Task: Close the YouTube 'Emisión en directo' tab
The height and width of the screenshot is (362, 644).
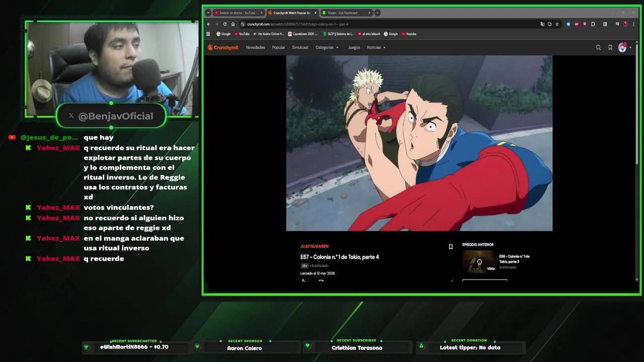Action: [261, 13]
